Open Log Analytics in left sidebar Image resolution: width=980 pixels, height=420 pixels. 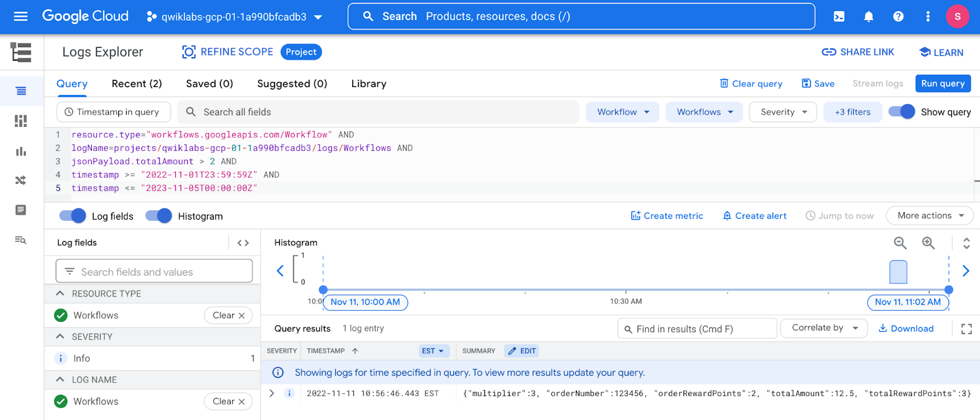21,240
